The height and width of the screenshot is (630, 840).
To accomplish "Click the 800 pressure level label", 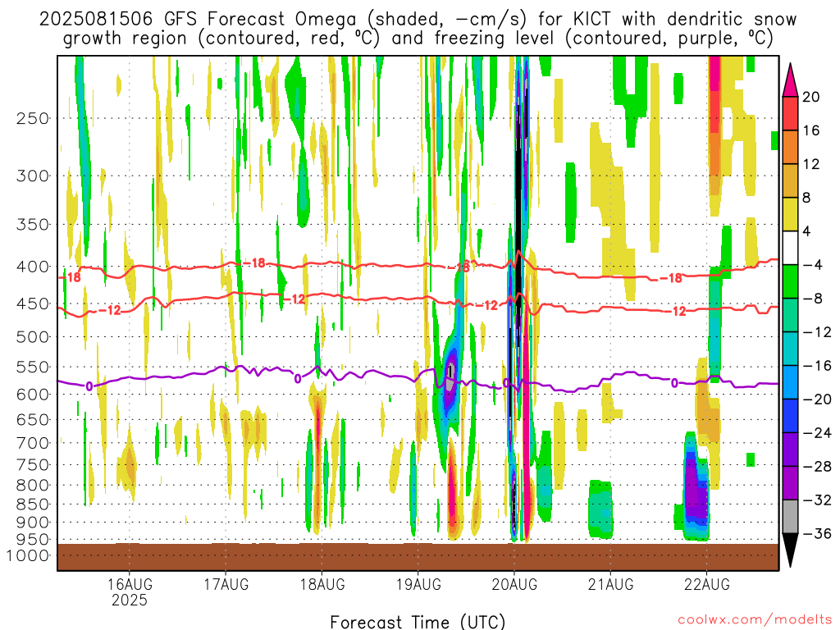I will click(x=33, y=486).
